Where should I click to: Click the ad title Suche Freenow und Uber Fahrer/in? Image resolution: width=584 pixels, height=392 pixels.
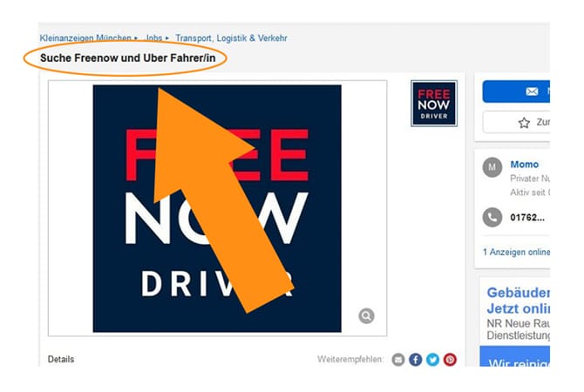click(128, 58)
